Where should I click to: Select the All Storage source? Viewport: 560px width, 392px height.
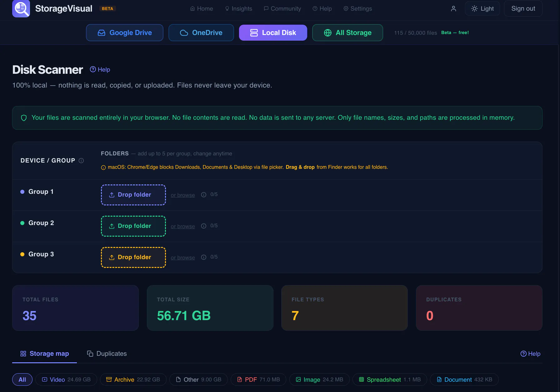click(347, 33)
